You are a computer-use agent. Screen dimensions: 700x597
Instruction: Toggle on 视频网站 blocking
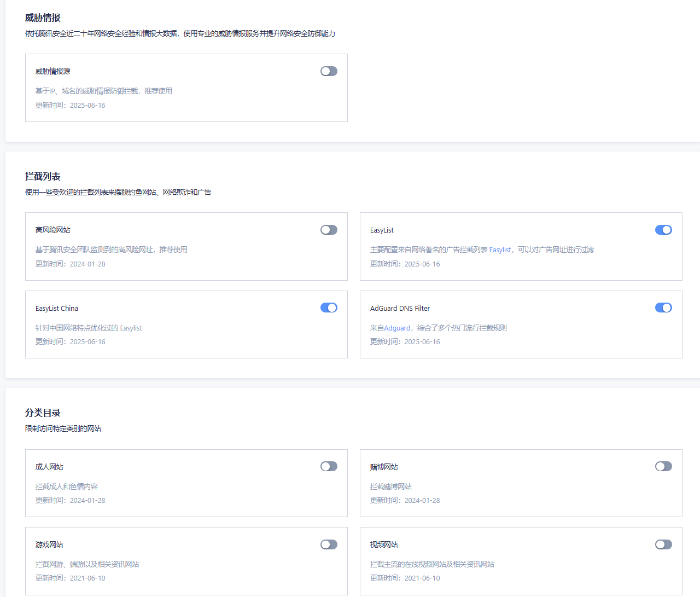[x=663, y=544]
